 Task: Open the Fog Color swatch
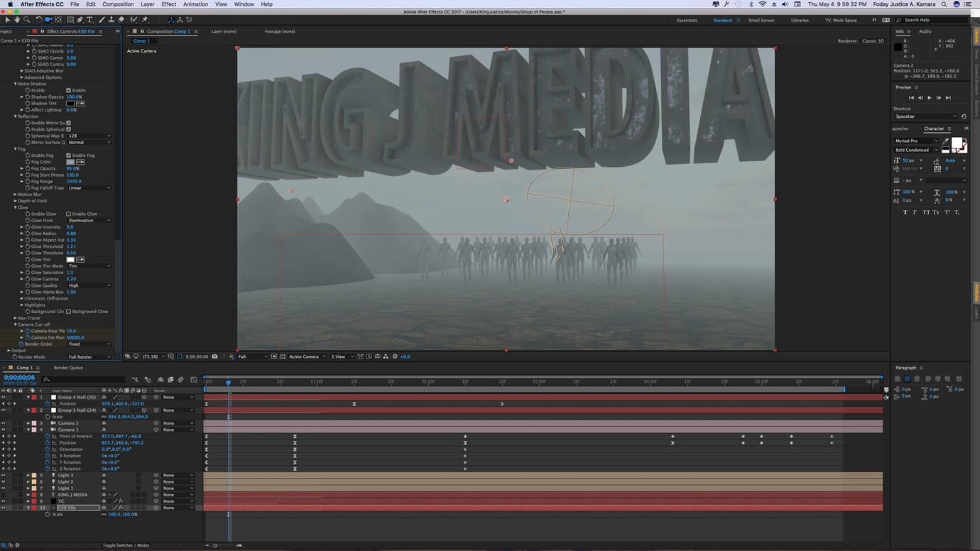pyautogui.click(x=70, y=162)
